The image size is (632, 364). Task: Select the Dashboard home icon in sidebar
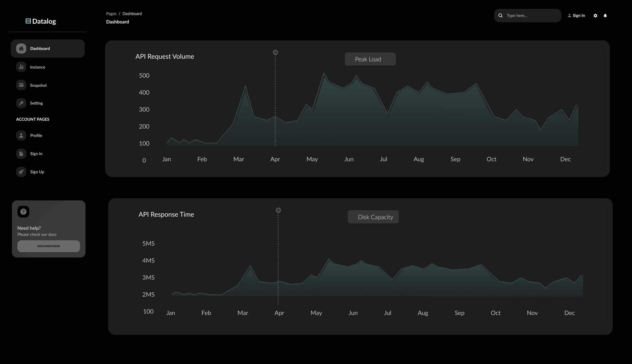[x=21, y=49]
